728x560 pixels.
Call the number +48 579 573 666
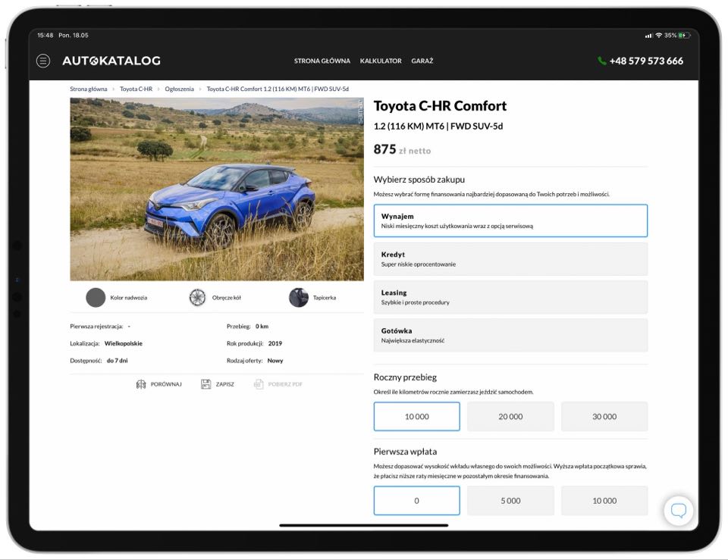point(646,61)
